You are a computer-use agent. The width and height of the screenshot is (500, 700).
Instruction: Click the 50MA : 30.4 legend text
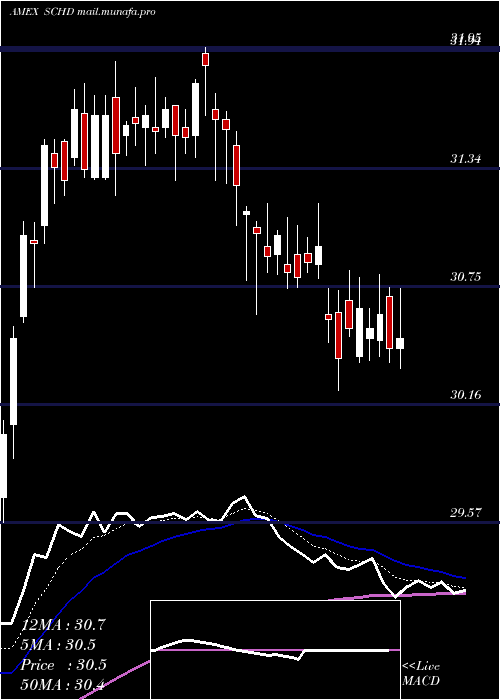click(63, 684)
